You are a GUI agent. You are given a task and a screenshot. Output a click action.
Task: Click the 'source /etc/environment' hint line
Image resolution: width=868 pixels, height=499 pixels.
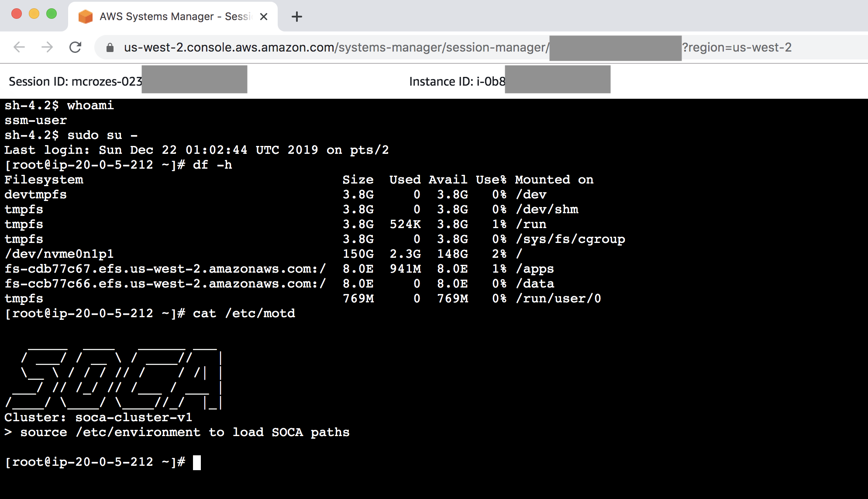click(177, 432)
